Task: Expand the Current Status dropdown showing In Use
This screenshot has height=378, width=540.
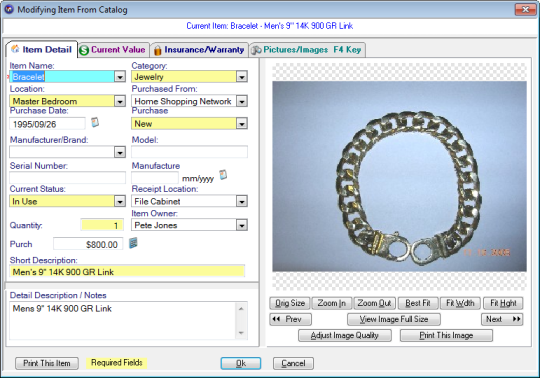Action: point(120,201)
